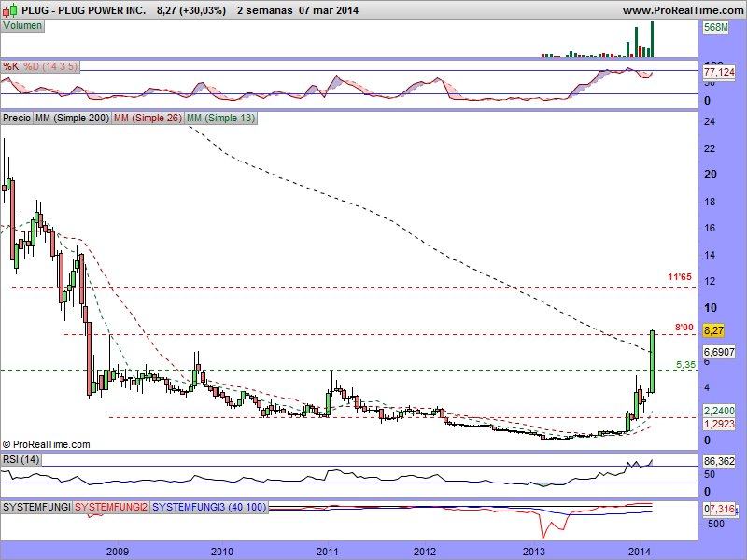Open the %K stochastic label
Viewport: 747px width, 560px height.
11,66
